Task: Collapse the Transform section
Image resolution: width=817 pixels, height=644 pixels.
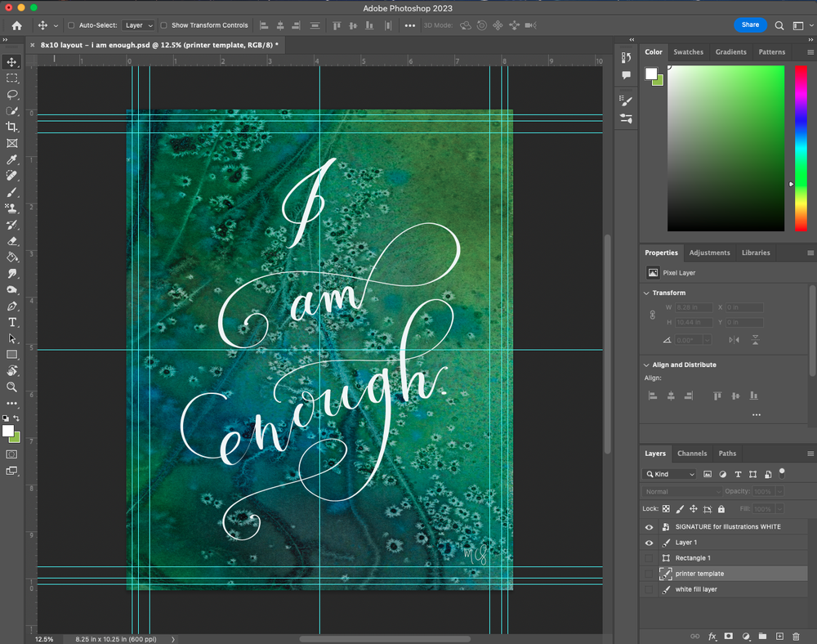Action: pyautogui.click(x=647, y=293)
